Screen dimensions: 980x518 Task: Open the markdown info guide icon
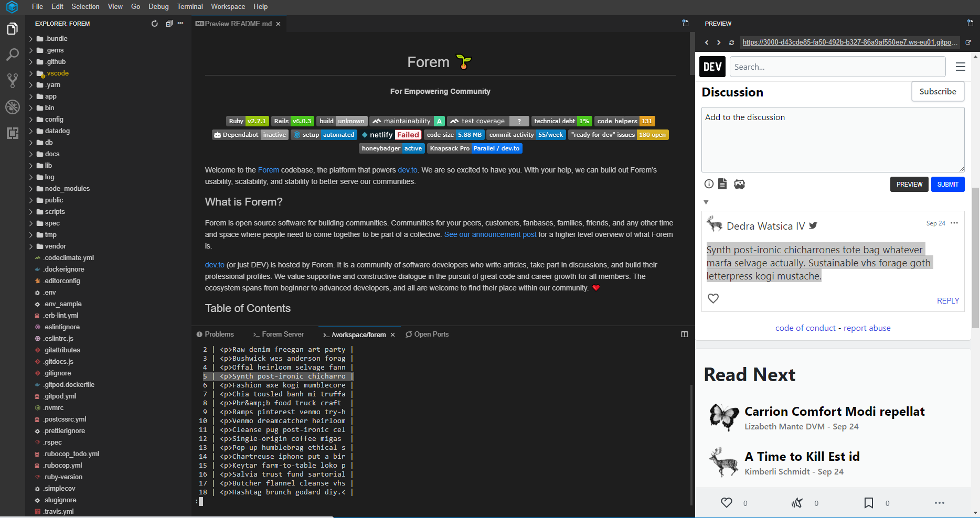709,184
